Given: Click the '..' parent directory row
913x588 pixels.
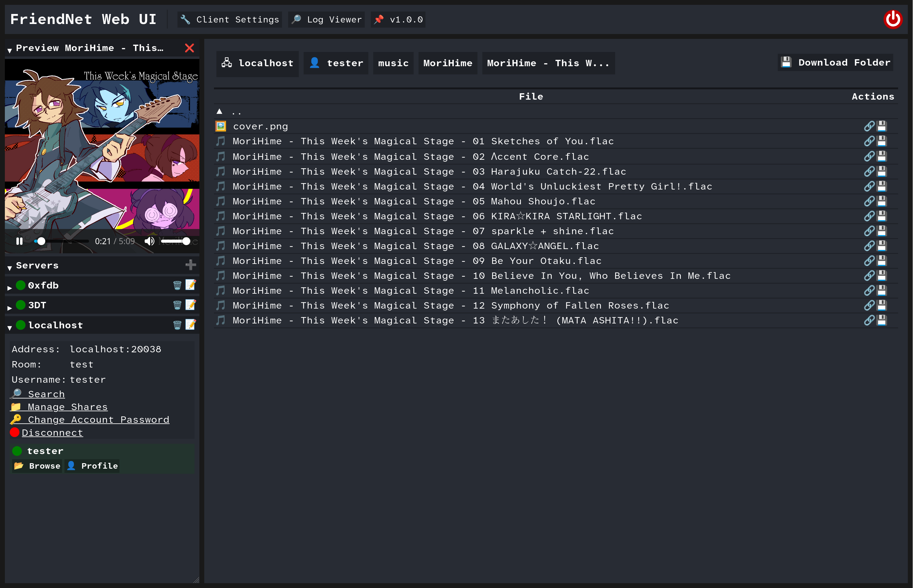Looking at the screenshot, I should (x=236, y=111).
